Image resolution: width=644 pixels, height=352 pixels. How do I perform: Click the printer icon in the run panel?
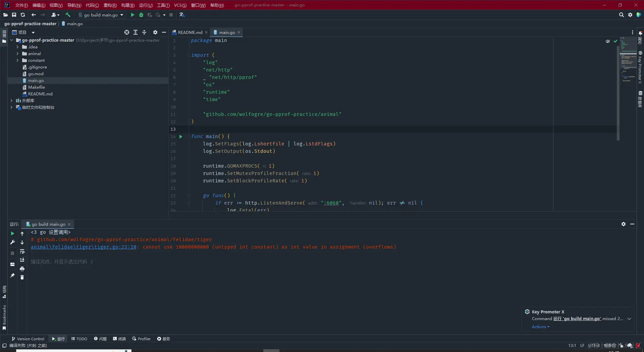22,269
